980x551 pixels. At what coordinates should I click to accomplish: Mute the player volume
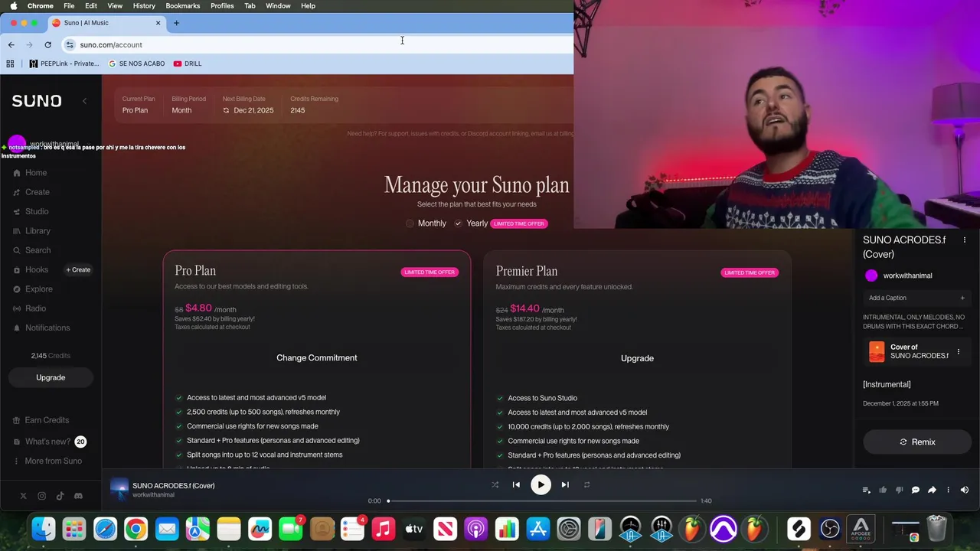tap(965, 490)
